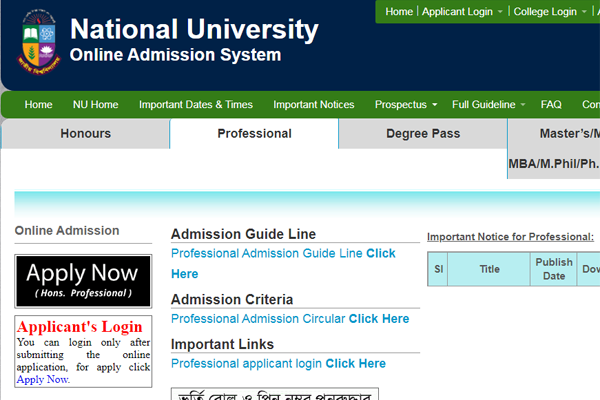600x400 pixels.
Task: Click the Admission Criteria heading
Action: point(232,300)
